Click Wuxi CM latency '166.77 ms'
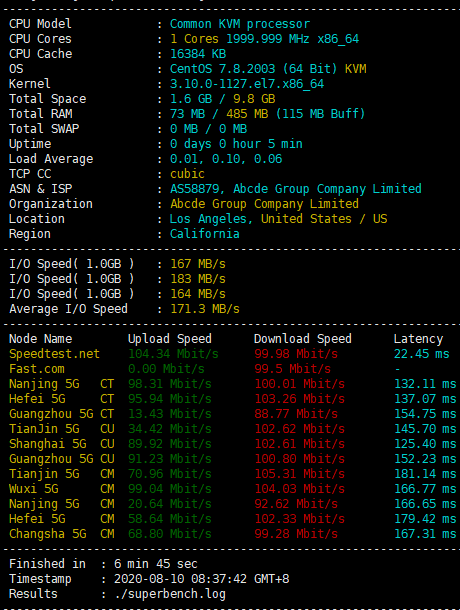The width and height of the screenshot is (460, 610). (x=425, y=489)
